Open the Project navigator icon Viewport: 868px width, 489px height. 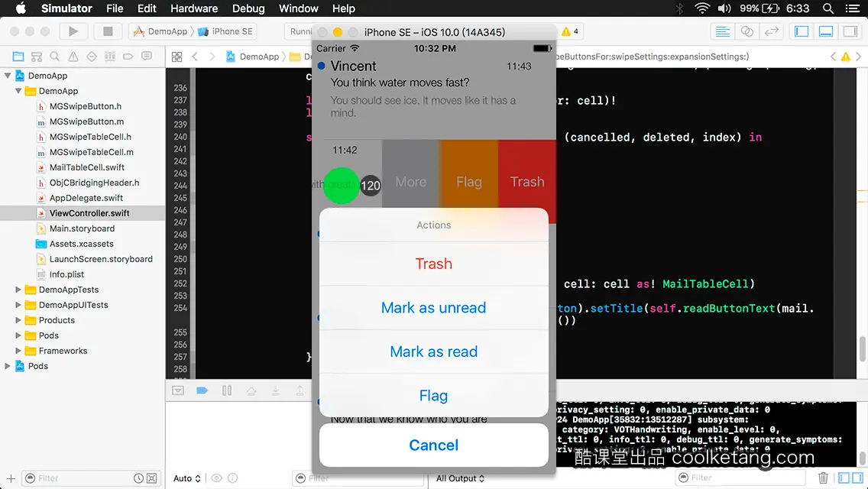click(x=18, y=57)
